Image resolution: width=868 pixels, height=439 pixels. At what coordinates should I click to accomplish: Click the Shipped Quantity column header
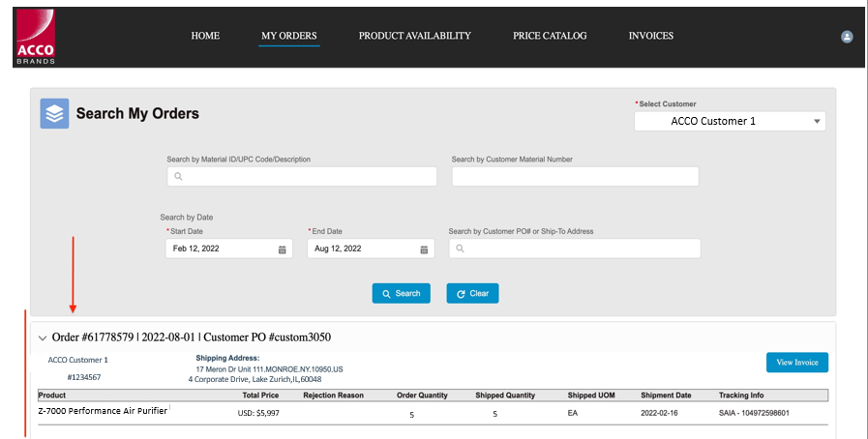tap(505, 395)
